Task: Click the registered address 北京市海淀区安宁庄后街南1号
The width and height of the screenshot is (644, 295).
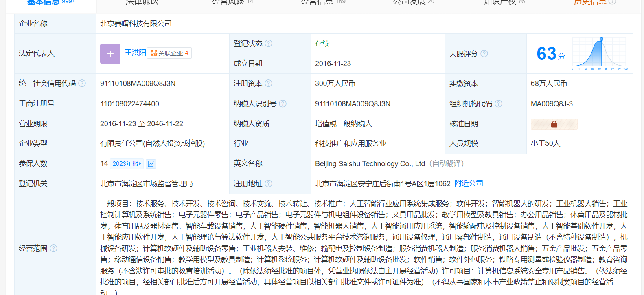Action: pyautogui.click(x=383, y=184)
